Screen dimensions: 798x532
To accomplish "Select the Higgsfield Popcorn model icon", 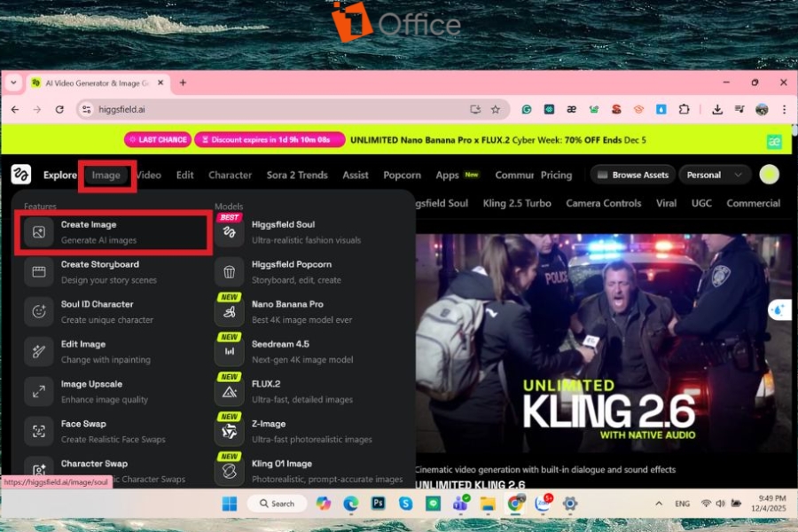I will pos(229,272).
